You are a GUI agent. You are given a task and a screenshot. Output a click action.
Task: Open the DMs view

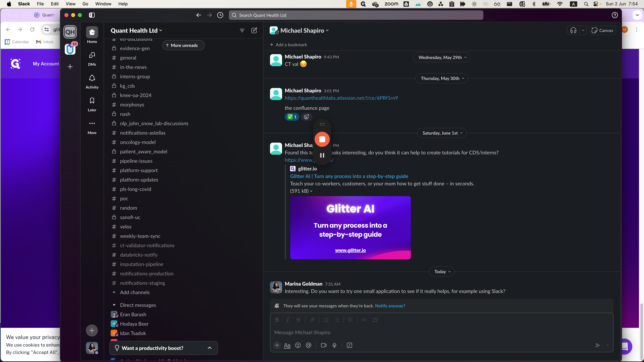click(x=92, y=59)
